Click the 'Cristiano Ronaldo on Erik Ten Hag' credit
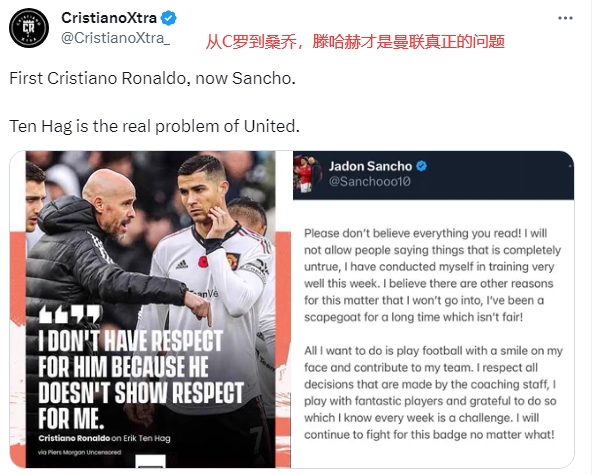 (104, 438)
